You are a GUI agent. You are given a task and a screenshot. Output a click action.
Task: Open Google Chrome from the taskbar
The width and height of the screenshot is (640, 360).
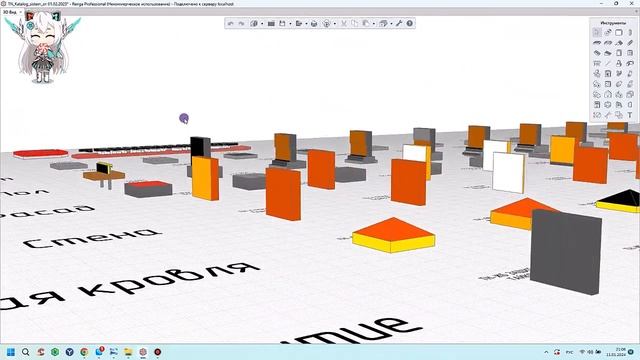[84, 352]
